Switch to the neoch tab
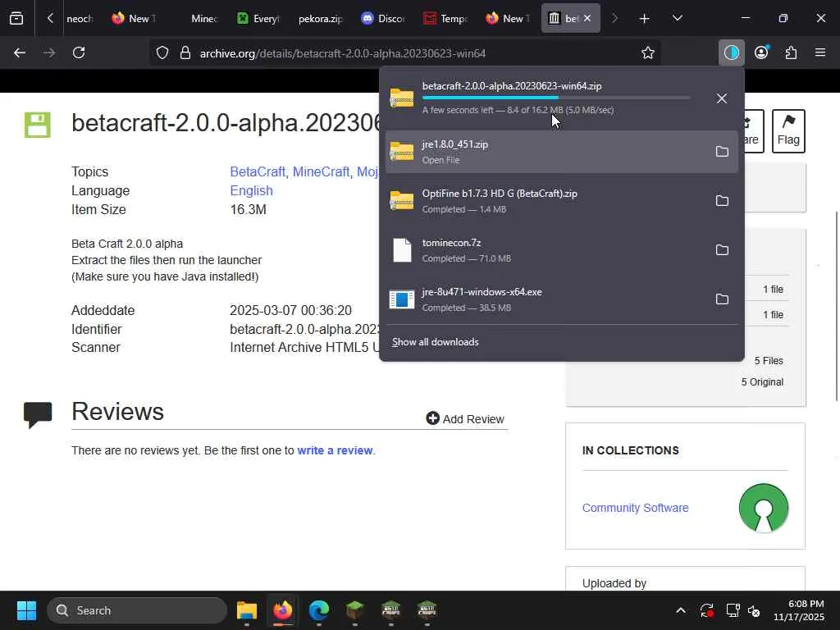The height and width of the screenshot is (630, 840). click(80, 19)
